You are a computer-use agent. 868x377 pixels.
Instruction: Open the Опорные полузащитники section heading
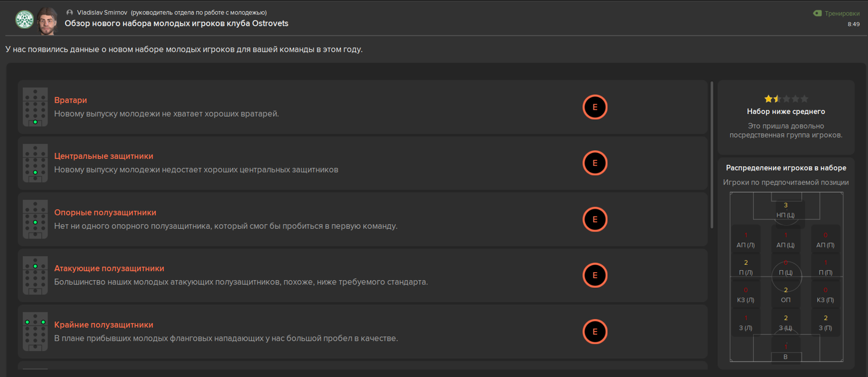[x=105, y=212]
